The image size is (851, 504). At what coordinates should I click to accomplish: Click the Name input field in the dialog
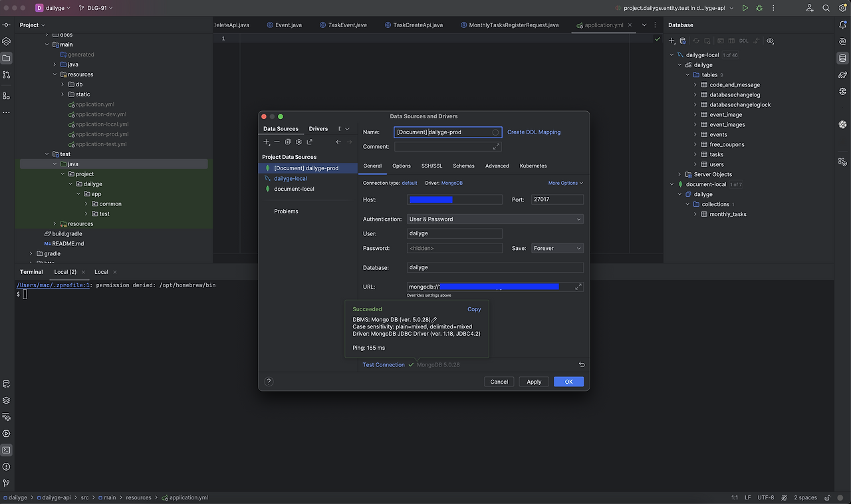tap(448, 132)
